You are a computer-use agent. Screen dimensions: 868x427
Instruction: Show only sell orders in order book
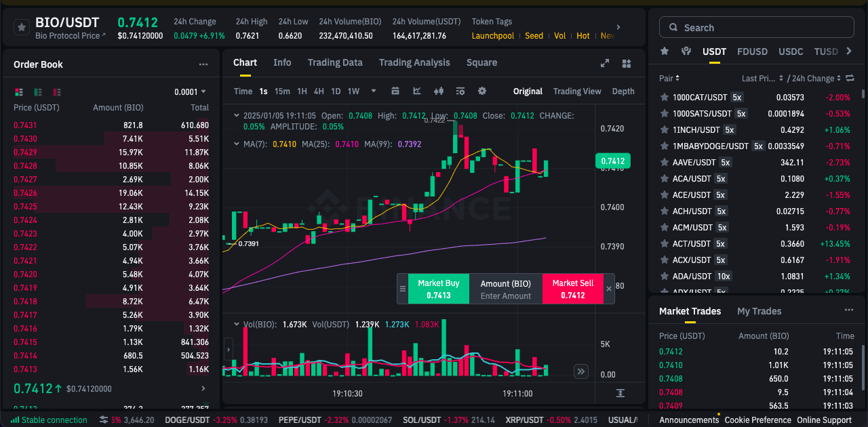[x=57, y=91]
